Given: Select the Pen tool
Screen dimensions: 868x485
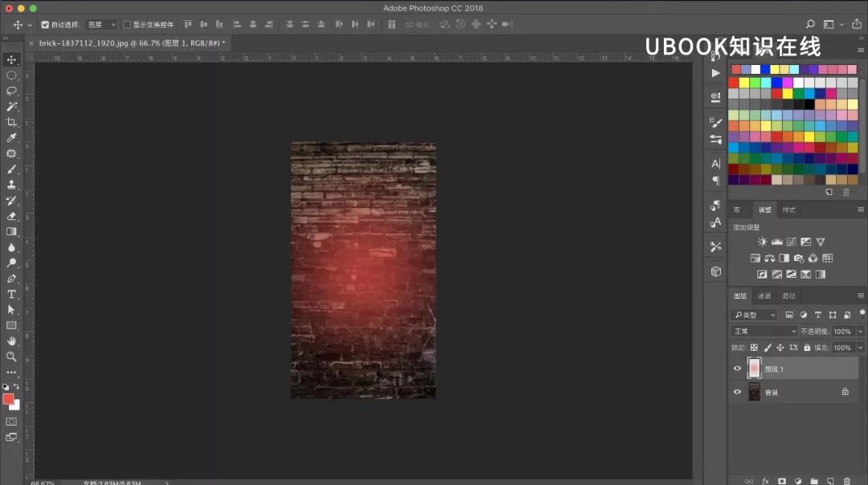Looking at the screenshot, I should [x=11, y=279].
